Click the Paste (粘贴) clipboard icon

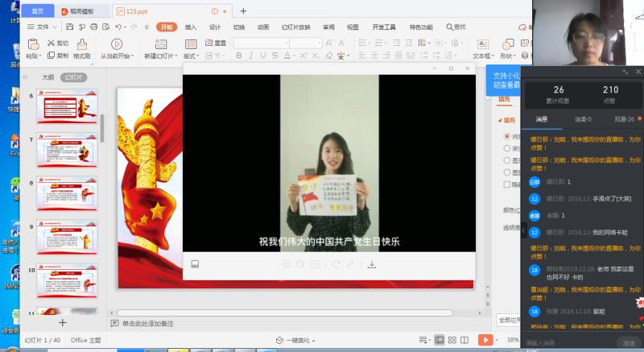[x=32, y=44]
